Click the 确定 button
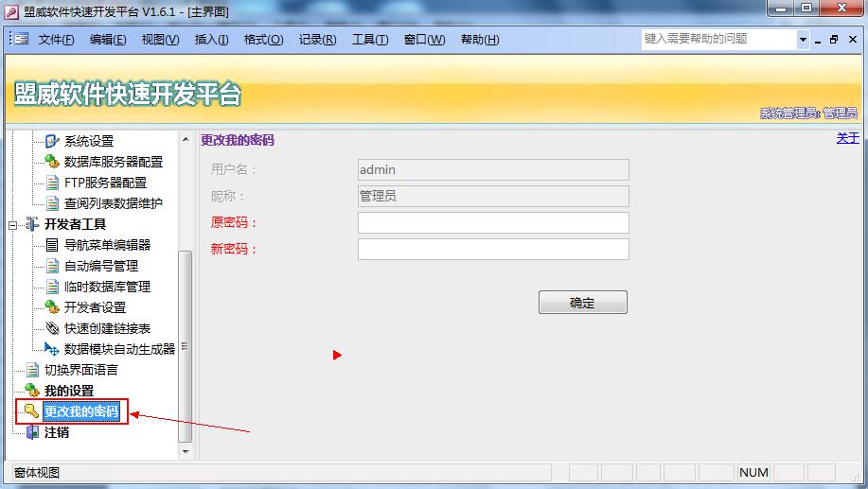The width and height of the screenshot is (868, 489). [583, 302]
